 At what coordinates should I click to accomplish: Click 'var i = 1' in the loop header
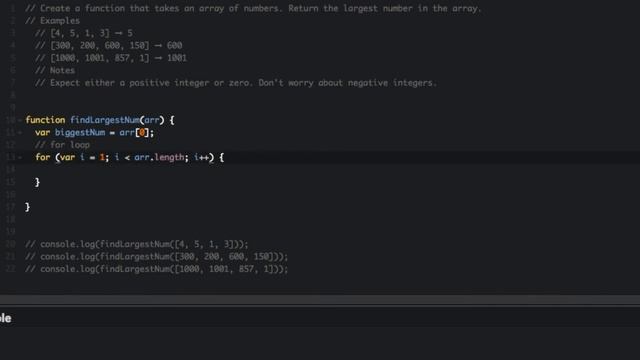[x=82, y=157]
